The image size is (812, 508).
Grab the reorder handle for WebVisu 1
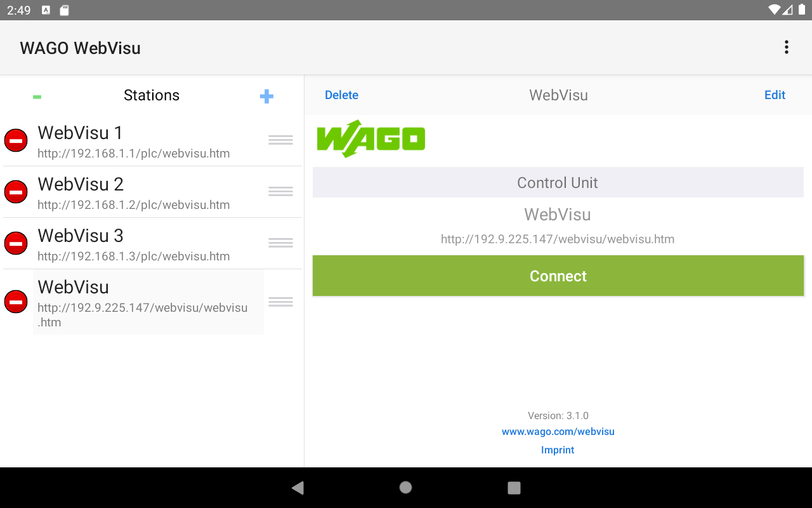pyautogui.click(x=280, y=140)
